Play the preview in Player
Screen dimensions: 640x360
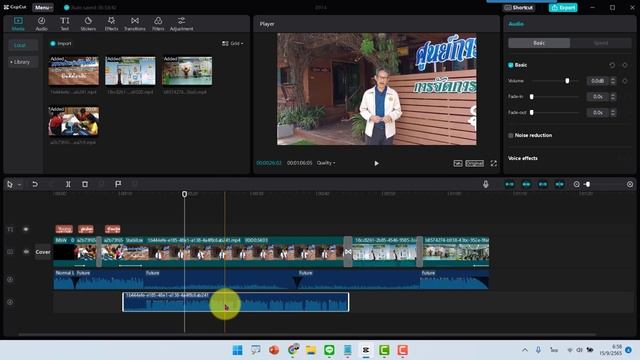point(376,163)
